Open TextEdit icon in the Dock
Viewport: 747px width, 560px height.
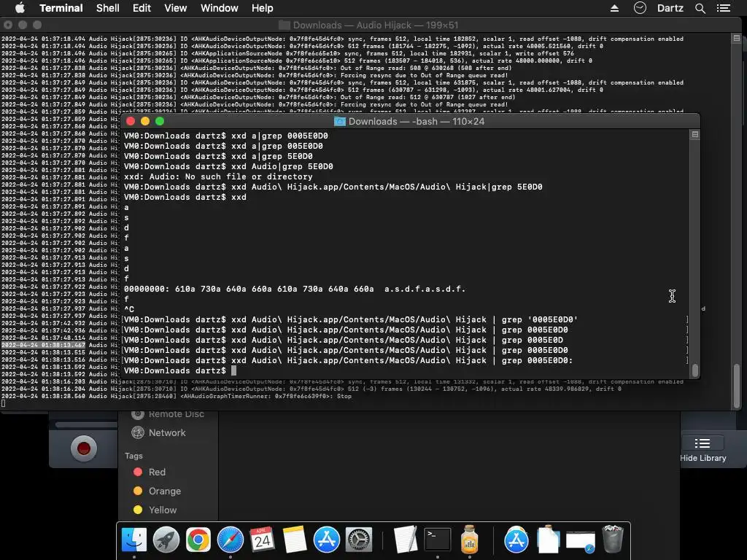click(x=406, y=540)
